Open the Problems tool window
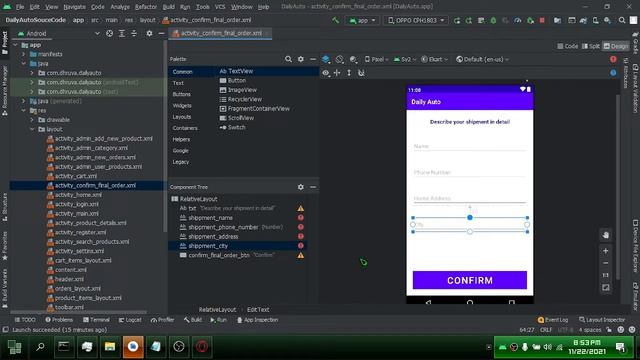This screenshot has height=360, width=640. point(59,320)
